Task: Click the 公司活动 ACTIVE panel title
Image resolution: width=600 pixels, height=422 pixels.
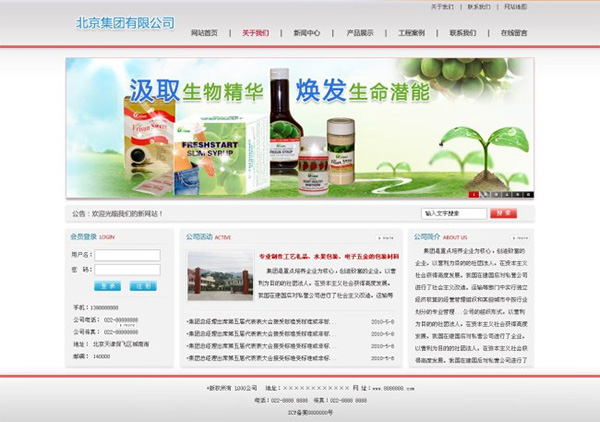Action: click(209, 237)
